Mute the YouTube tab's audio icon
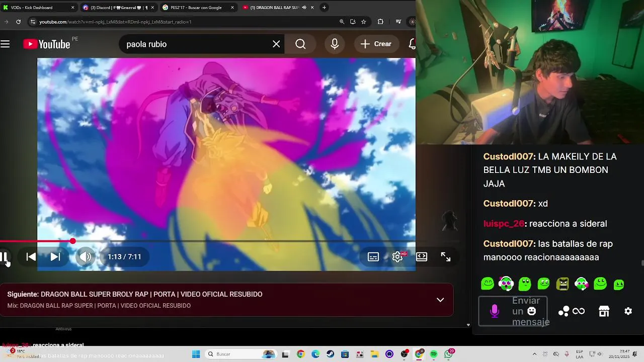644x362 pixels. coord(304,8)
